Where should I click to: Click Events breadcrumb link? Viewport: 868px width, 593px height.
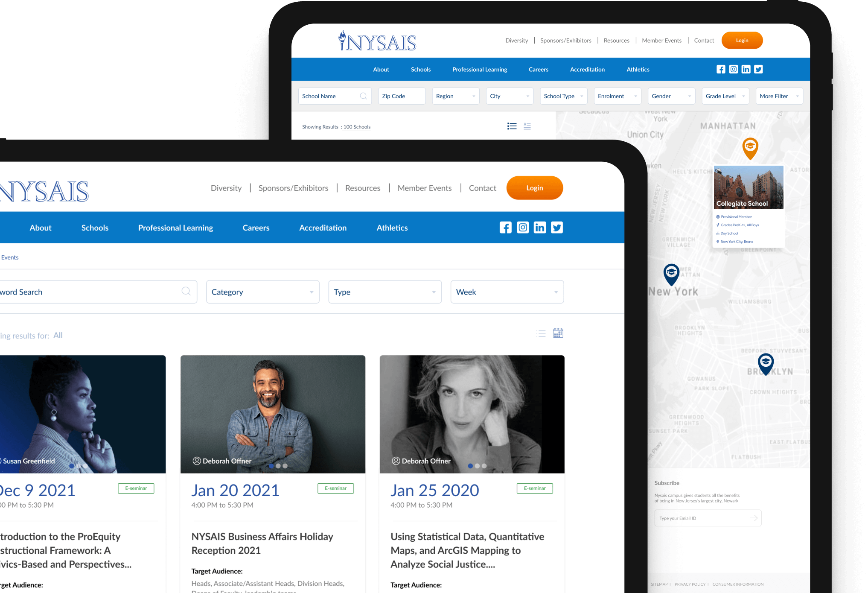pos(9,257)
